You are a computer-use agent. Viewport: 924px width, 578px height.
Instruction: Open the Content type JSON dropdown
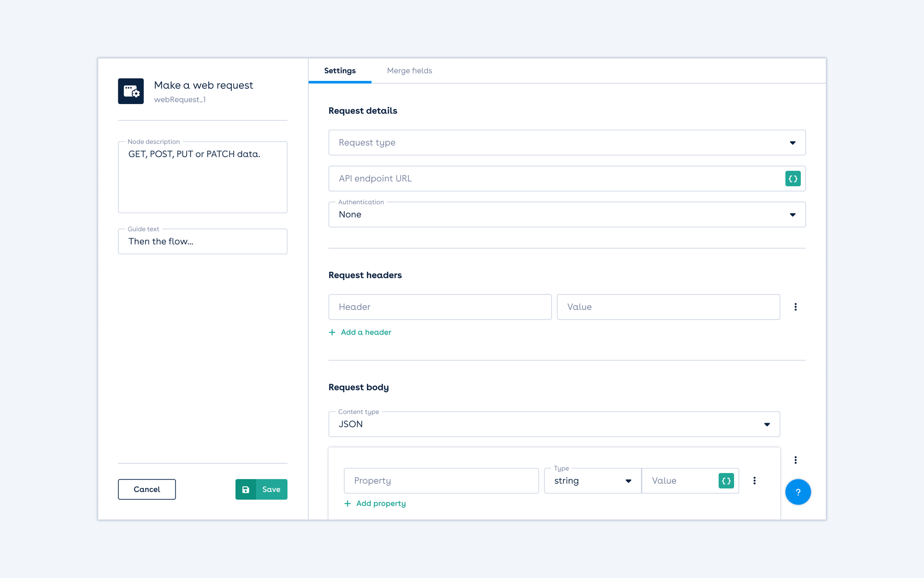tap(553, 424)
